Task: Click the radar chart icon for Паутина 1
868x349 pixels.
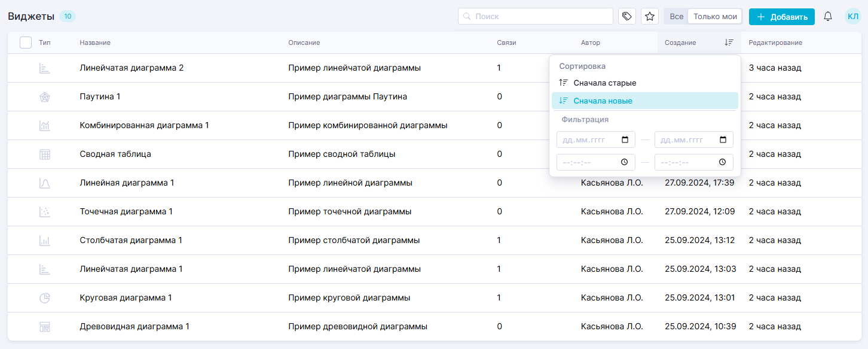Action: pyautogui.click(x=45, y=97)
